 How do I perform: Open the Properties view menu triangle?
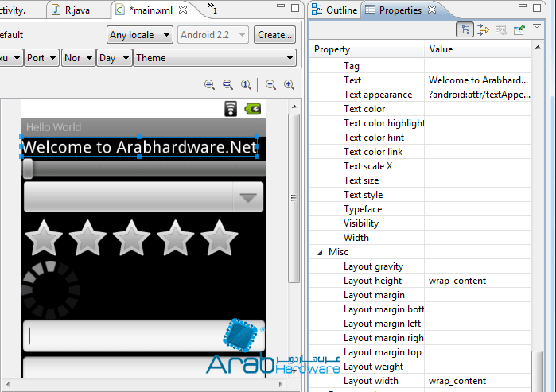[537, 26]
